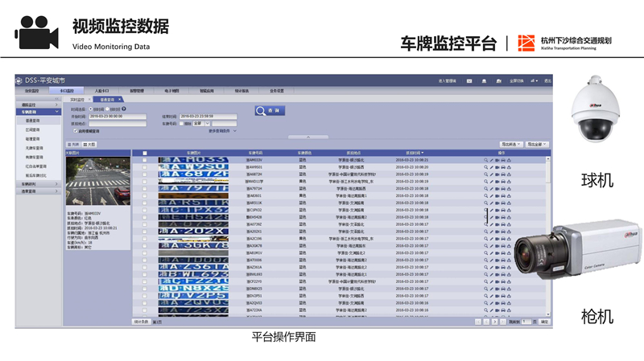Switch to the 人脸卡口 menu tab
The image size is (644, 361).
click(x=101, y=91)
